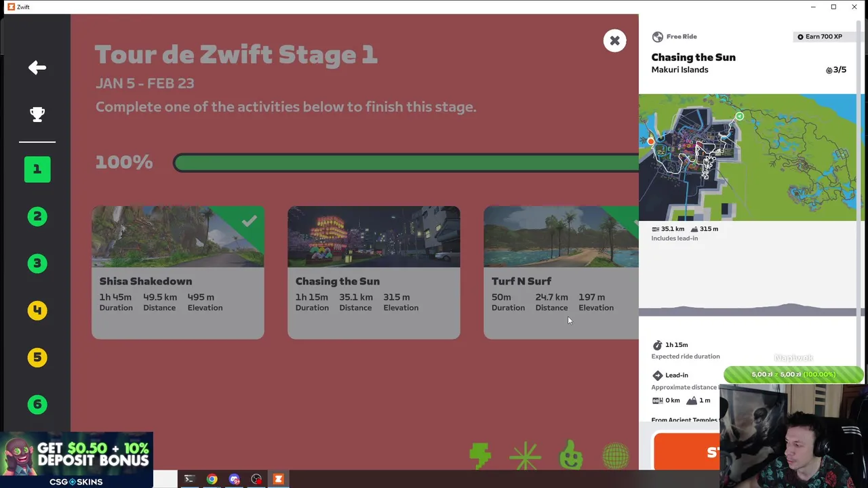Screen dimensions: 868x488
Task: Click the 'Chasing the Sun' panel title
Action: click(x=693, y=58)
